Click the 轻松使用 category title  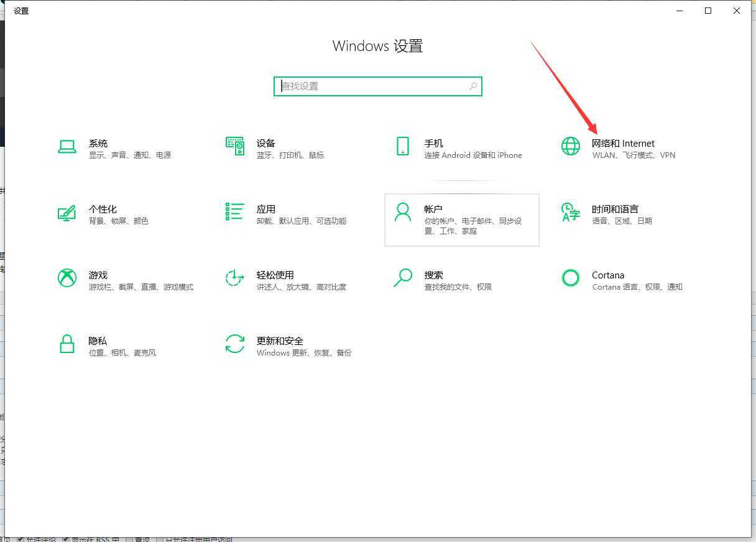[x=275, y=275]
